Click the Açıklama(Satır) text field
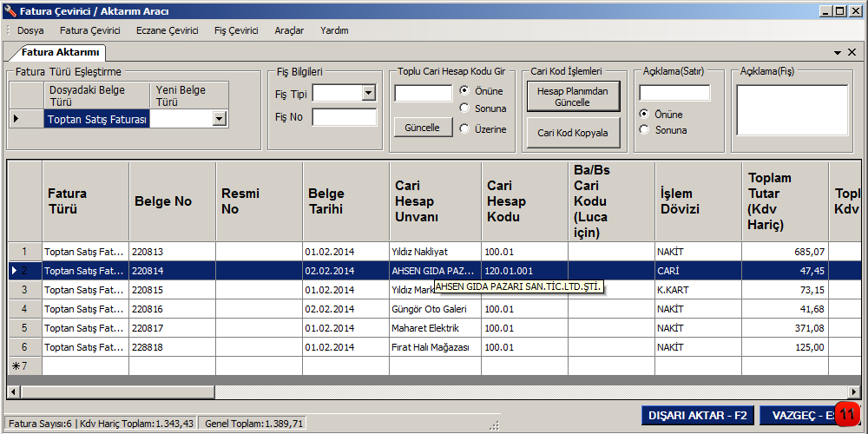Viewport: 868px width, 434px height. pyautogui.click(x=674, y=93)
